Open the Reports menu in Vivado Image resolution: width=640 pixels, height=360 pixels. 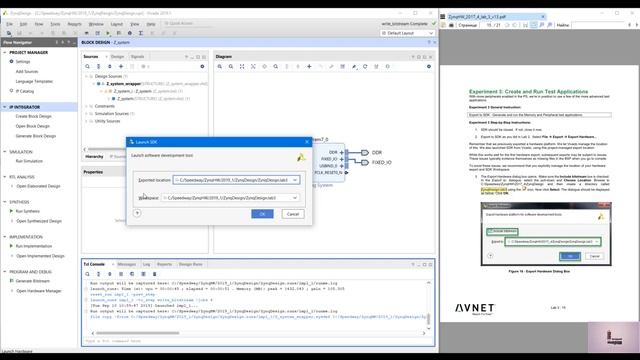[74, 24]
